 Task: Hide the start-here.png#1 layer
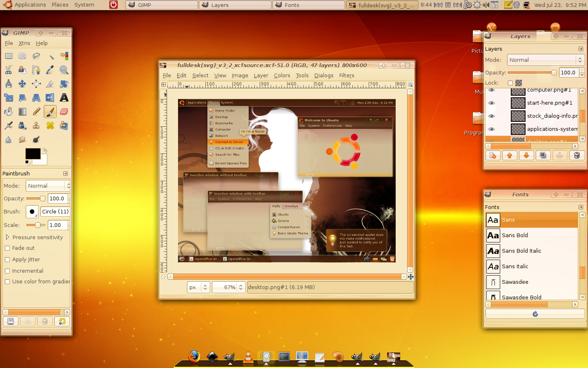492,103
